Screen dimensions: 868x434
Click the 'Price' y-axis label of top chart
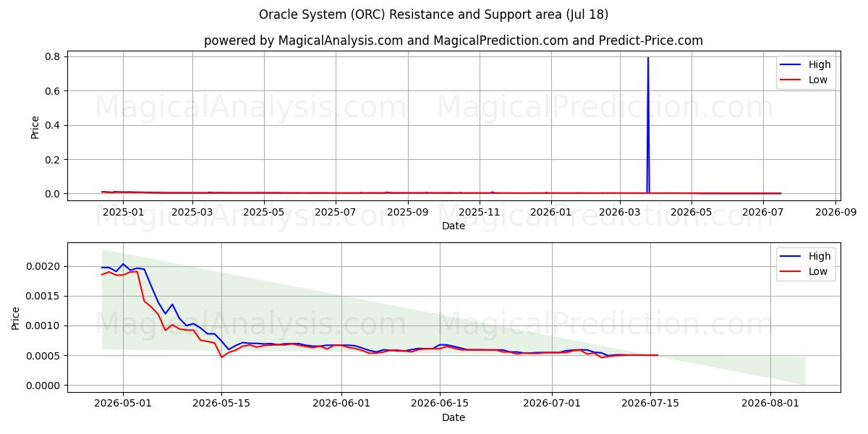click(x=35, y=125)
